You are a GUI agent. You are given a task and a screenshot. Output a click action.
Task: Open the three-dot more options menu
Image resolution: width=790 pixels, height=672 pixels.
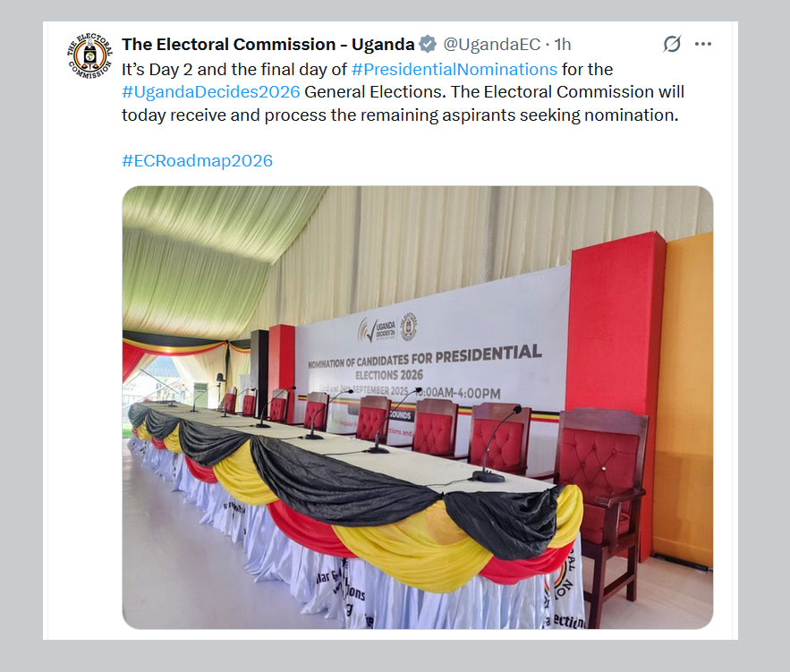[703, 45]
